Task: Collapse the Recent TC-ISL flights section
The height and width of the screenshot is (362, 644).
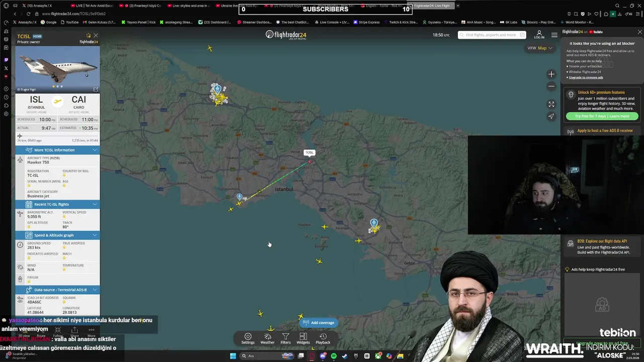Action: click(x=57, y=204)
